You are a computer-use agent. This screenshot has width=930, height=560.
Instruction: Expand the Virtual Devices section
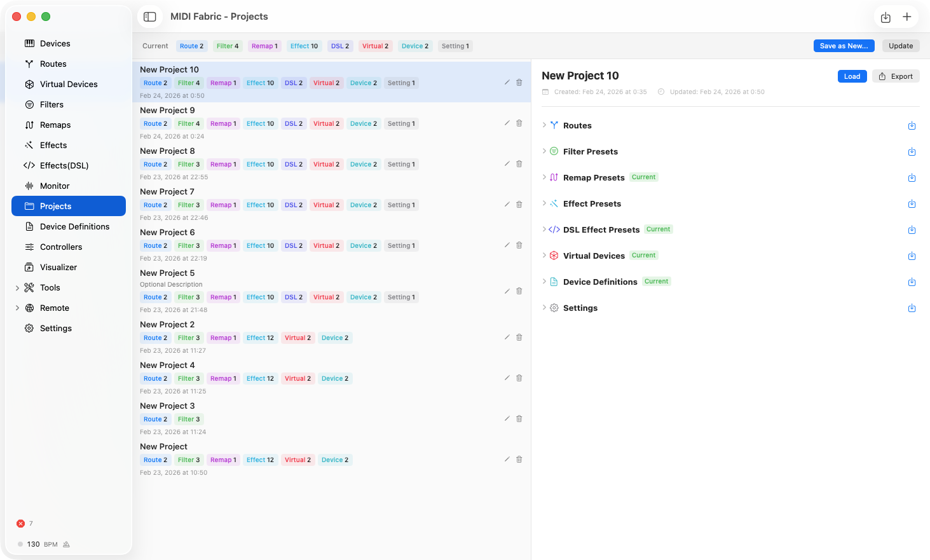(544, 256)
